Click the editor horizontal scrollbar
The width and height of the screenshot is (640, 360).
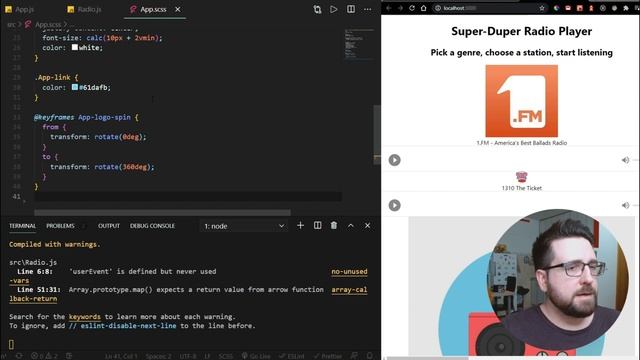click(162, 213)
